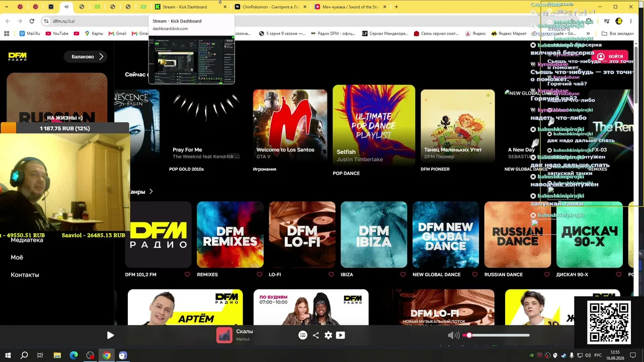Open Chrome from the taskbar
This screenshot has width=644, height=362.
pos(107,355)
